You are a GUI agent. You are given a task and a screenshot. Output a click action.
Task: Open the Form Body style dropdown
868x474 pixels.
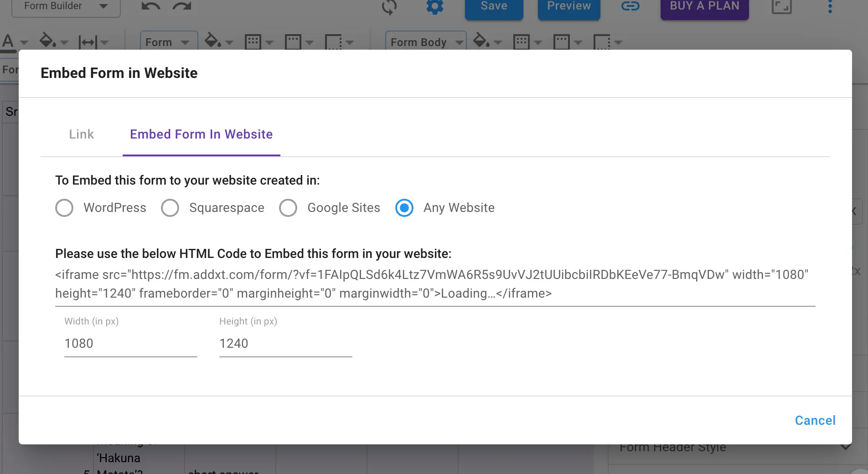pyautogui.click(x=425, y=42)
